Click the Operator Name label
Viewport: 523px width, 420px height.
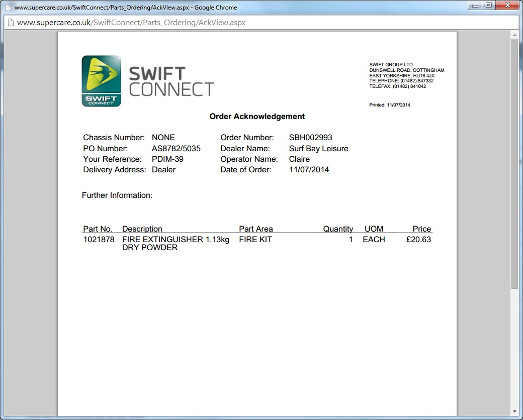(x=249, y=159)
